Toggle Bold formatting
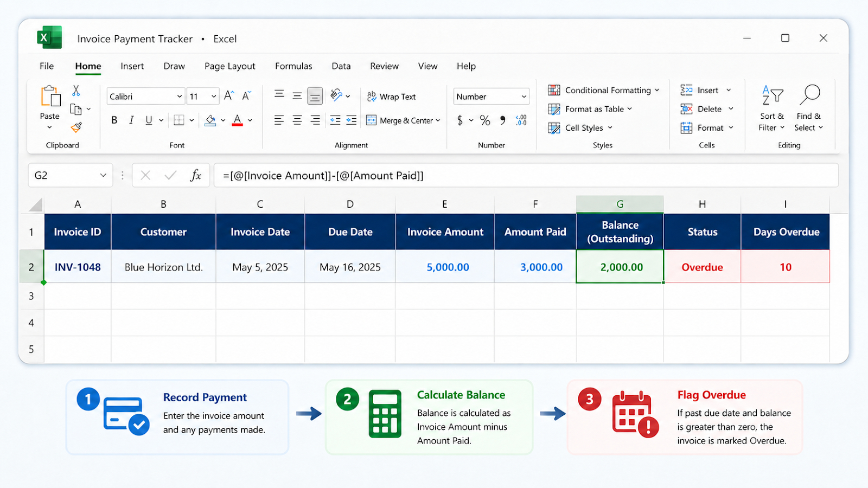 [114, 120]
